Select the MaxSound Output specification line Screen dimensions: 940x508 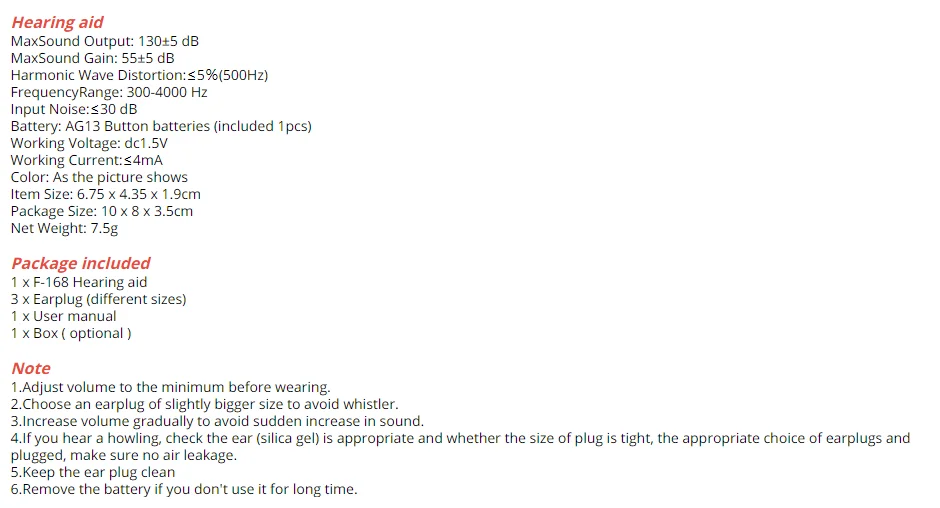[x=106, y=41]
